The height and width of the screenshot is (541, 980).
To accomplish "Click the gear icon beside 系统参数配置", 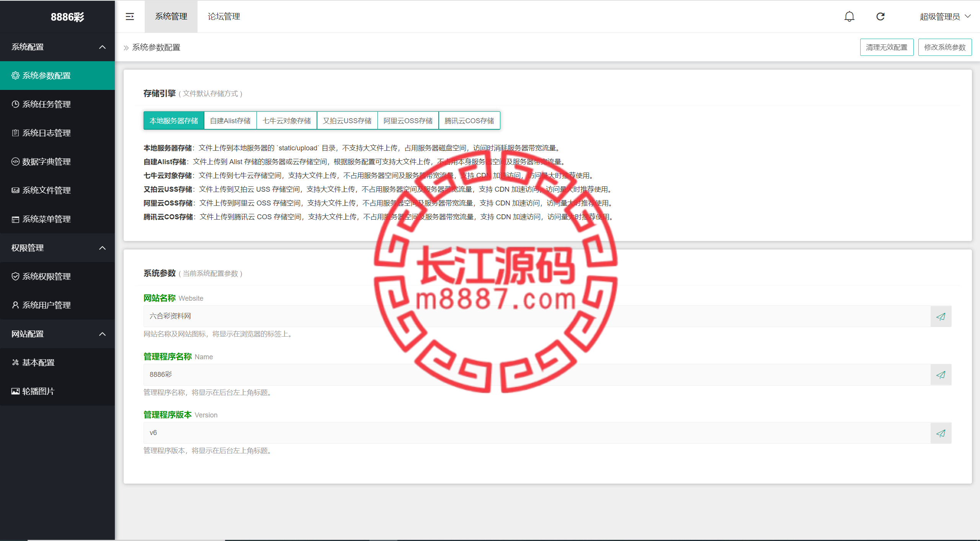I will point(15,75).
